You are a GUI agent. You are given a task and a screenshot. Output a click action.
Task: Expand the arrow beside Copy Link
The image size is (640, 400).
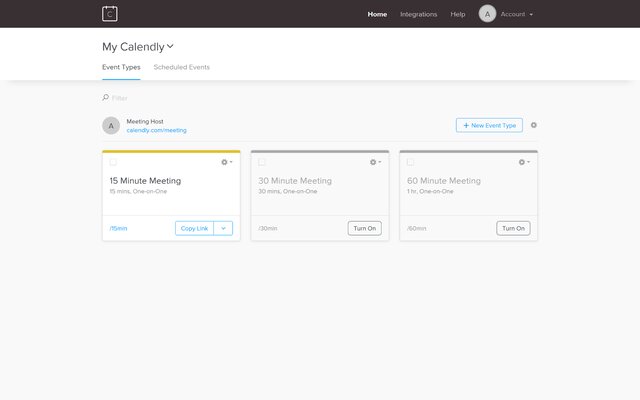223,228
